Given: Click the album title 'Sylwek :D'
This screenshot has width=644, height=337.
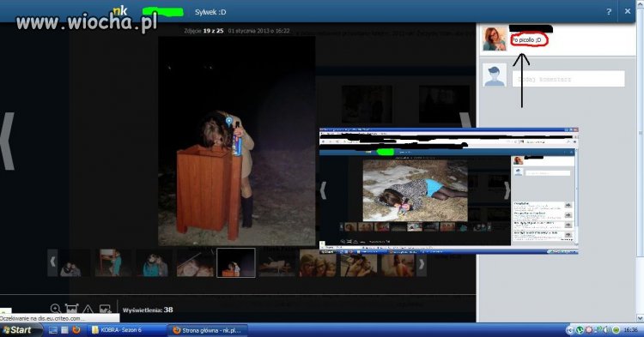Looking at the screenshot, I should click(x=210, y=12).
